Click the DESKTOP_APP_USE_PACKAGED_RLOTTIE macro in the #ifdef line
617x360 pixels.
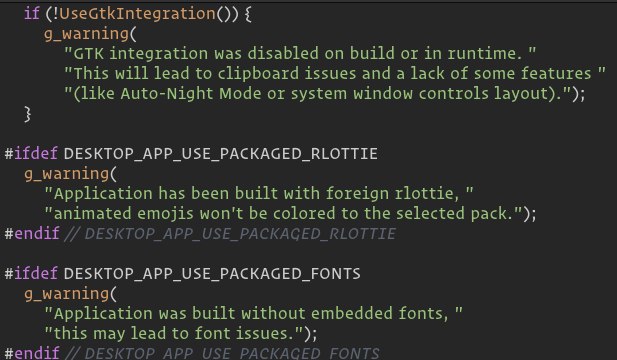coord(220,154)
